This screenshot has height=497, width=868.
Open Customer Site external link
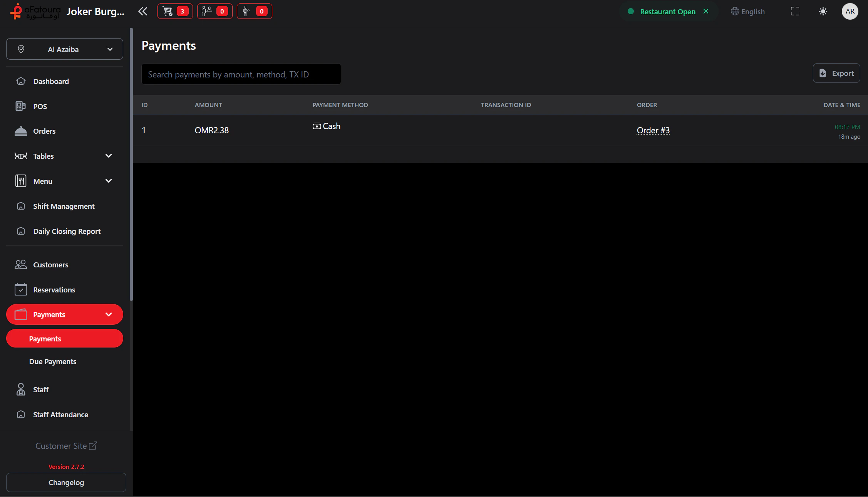pos(66,446)
